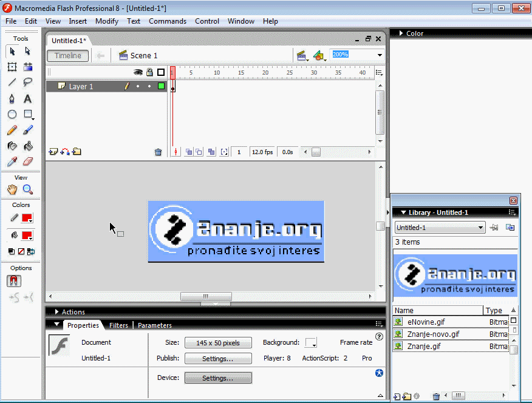Viewport: 532px width, 403px height.
Task: Click the Insert Layer icon
Action: tap(53, 152)
